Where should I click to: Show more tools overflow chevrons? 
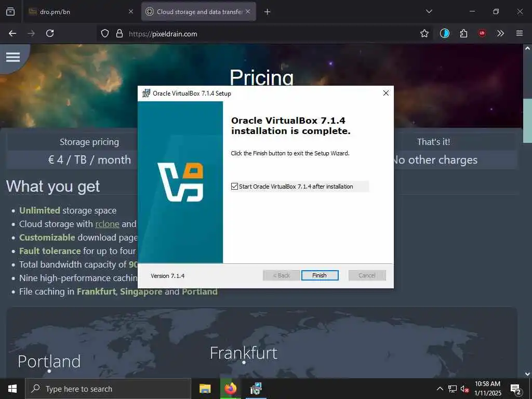500,33
